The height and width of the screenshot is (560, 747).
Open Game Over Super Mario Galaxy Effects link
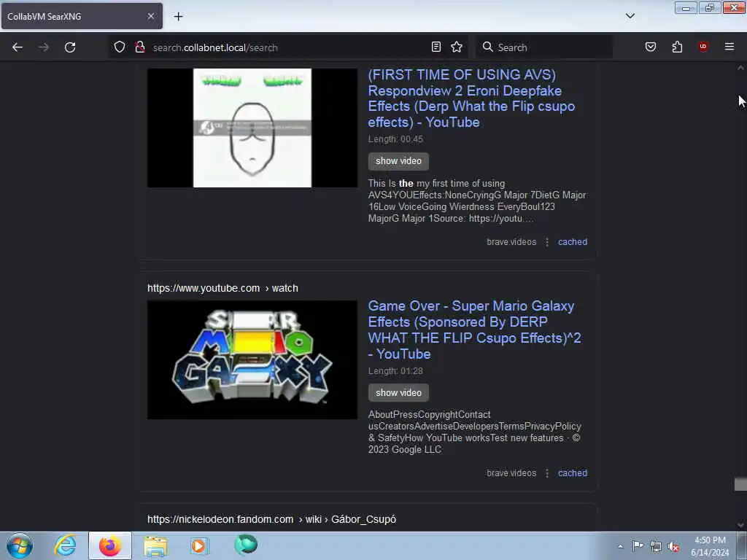click(474, 330)
